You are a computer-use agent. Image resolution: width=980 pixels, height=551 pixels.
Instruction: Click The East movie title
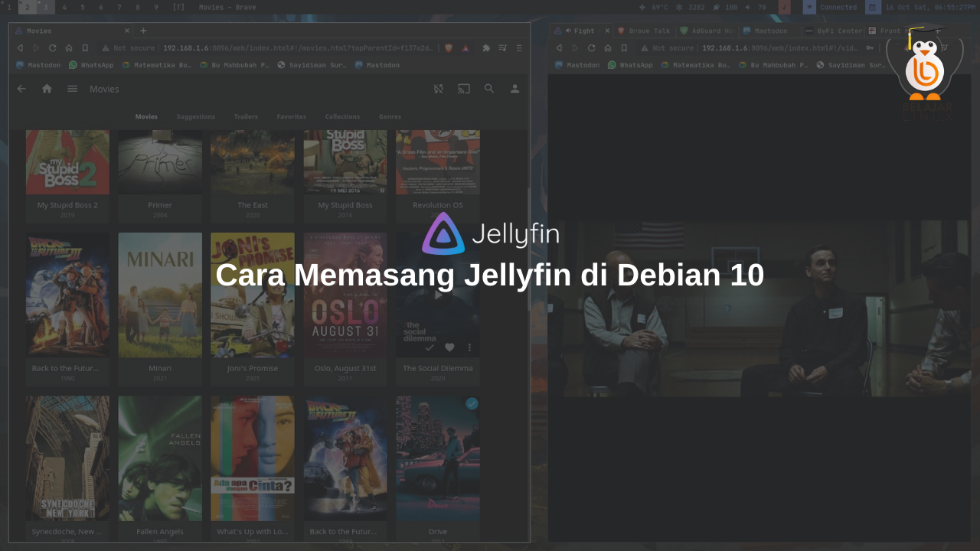click(x=253, y=205)
